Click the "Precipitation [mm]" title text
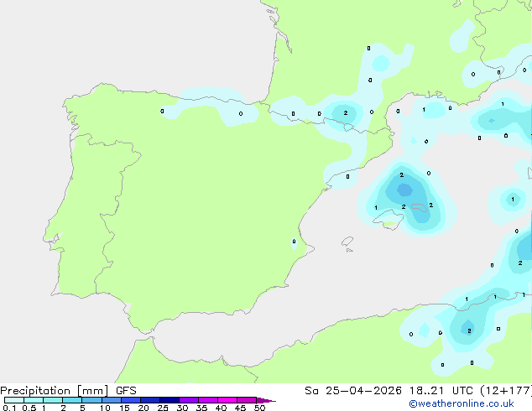 [x=55, y=391]
